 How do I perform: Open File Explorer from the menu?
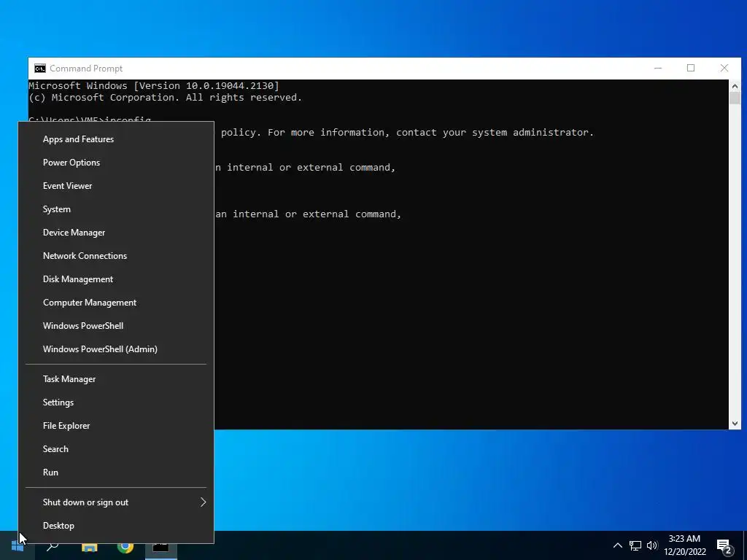click(116, 426)
